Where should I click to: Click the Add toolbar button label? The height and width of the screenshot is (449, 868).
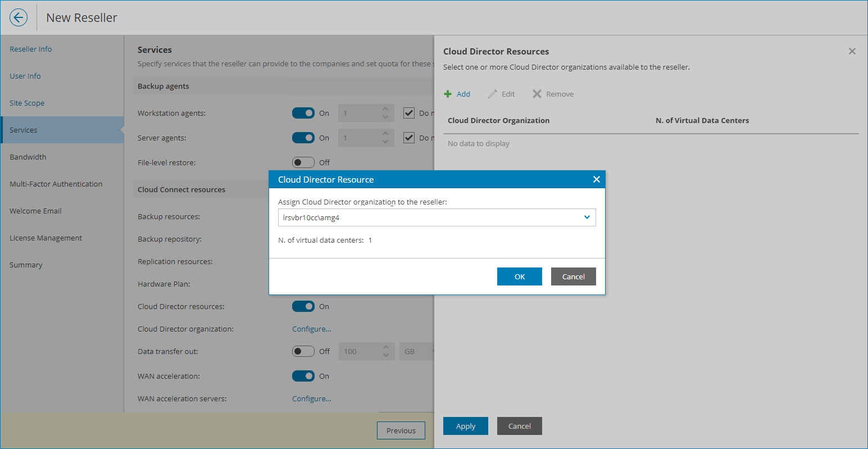pyautogui.click(x=463, y=94)
